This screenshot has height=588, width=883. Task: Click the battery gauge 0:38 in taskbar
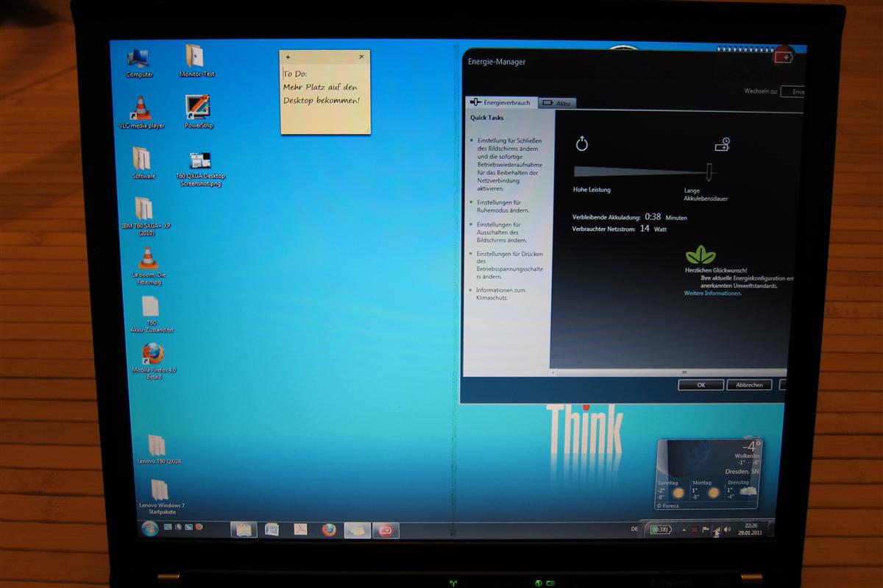point(660,529)
